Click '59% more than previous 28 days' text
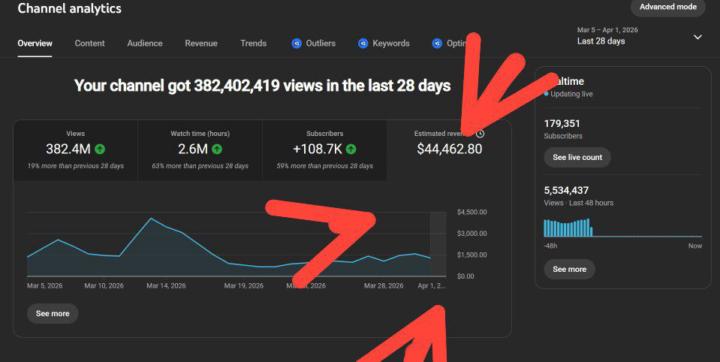The image size is (720, 362). tap(324, 166)
